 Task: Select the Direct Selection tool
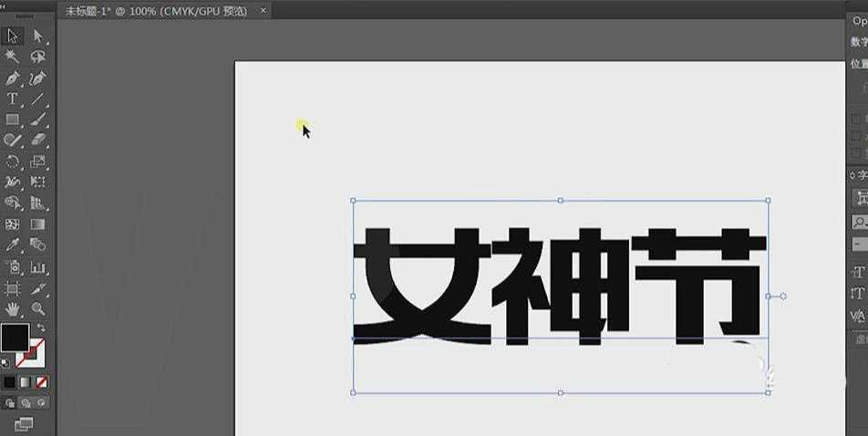[x=38, y=36]
